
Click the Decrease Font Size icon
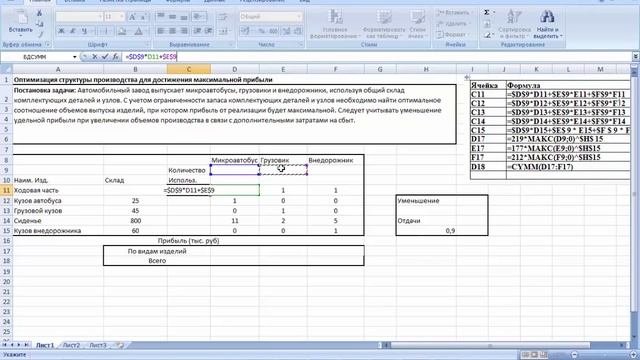point(143,17)
